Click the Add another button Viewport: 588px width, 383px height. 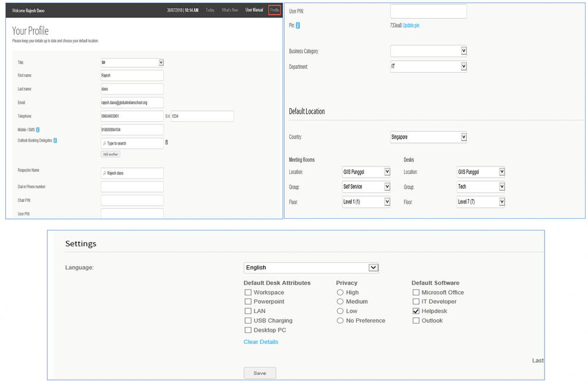point(111,154)
